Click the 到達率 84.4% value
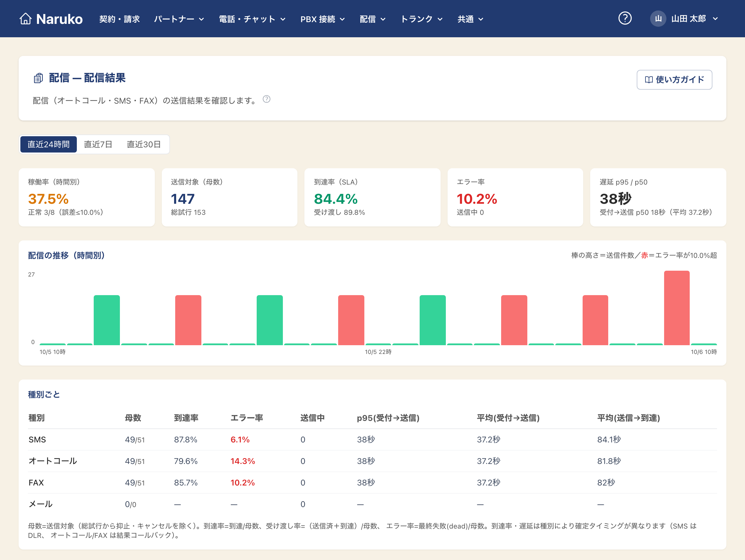 [x=336, y=199]
